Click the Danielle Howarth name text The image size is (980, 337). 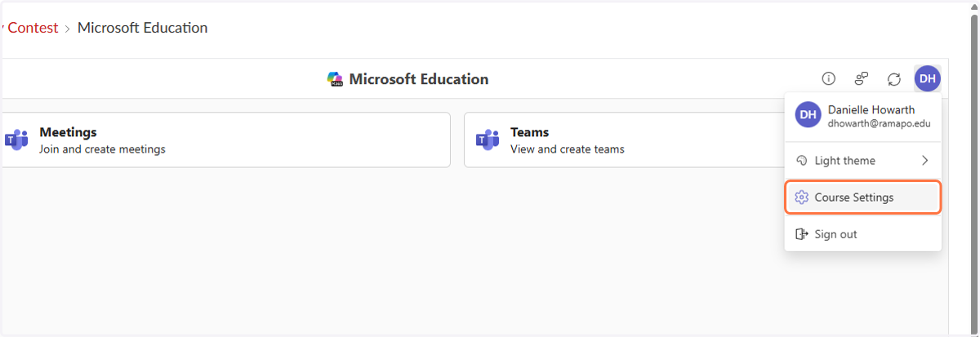pyautogui.click(x=871, y=109)
